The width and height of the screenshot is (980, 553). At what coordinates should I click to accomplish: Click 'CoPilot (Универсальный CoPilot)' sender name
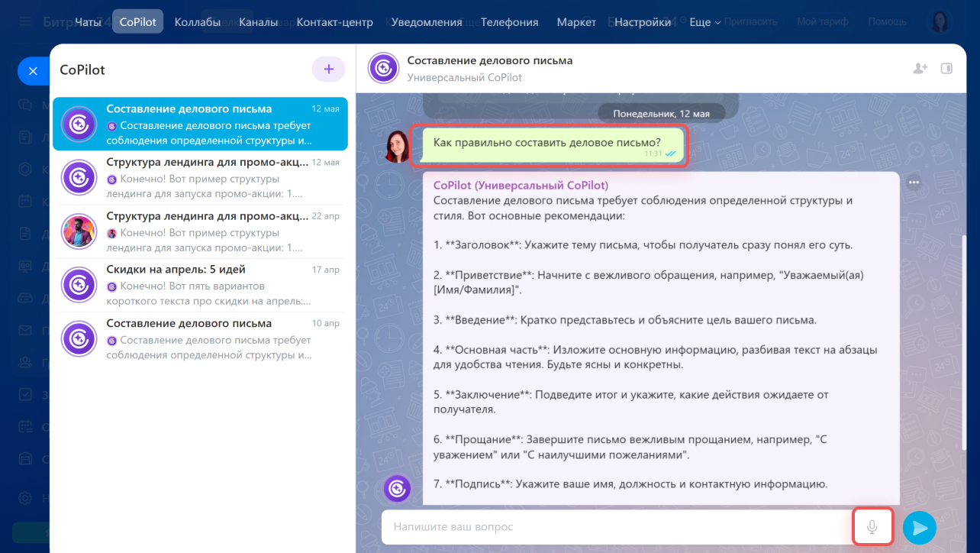point(521,185)
